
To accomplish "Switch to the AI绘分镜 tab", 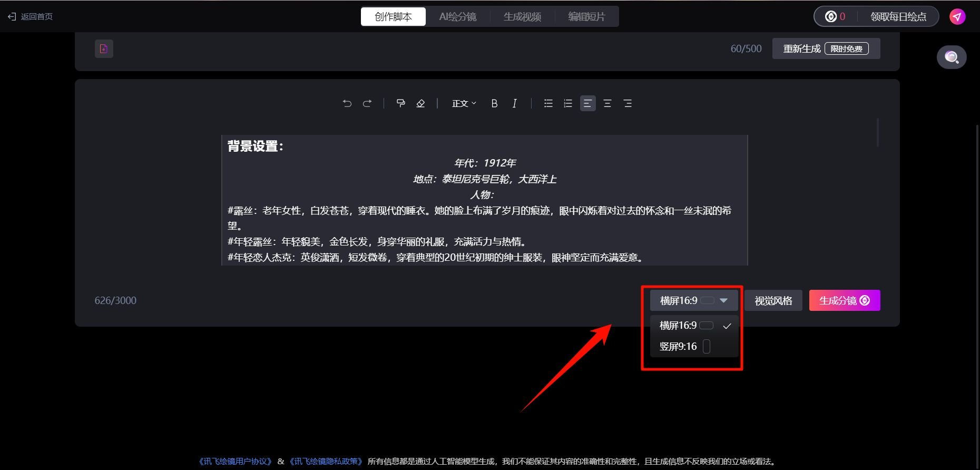I will [x=458, y=17].
